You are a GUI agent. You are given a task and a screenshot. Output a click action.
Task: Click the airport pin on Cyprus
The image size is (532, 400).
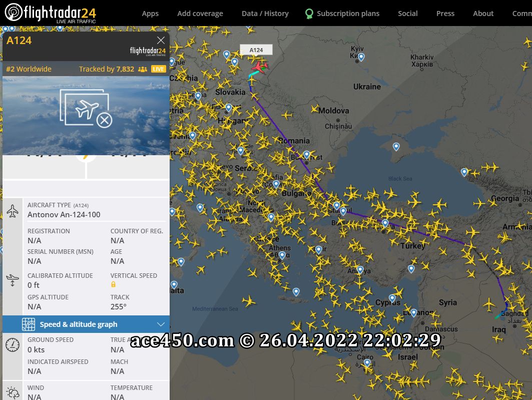pyautogui.click(x=392, y=298)
